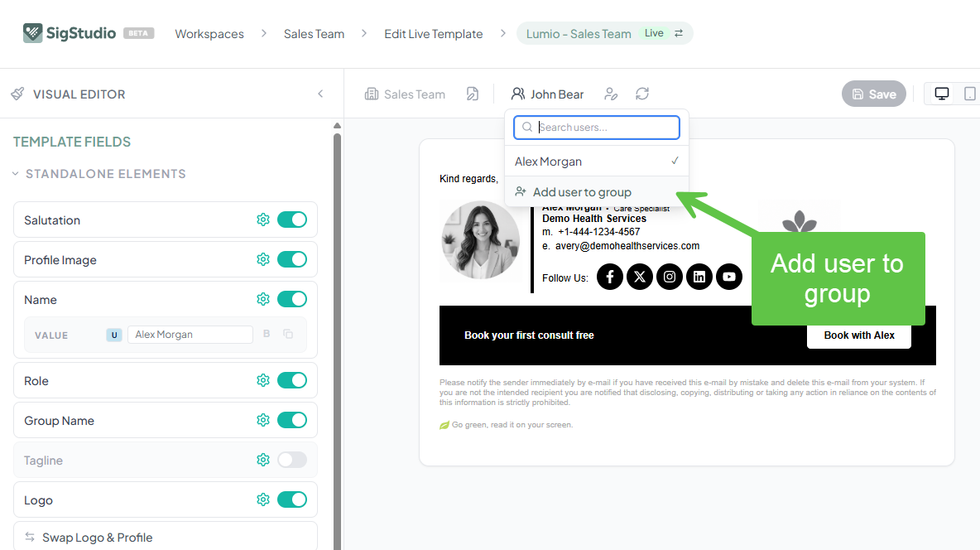Click the profile photo in signature
Image resolution: width=980 pixels, height=550 pixels.
pyautogui.click(x=480, y=239)
